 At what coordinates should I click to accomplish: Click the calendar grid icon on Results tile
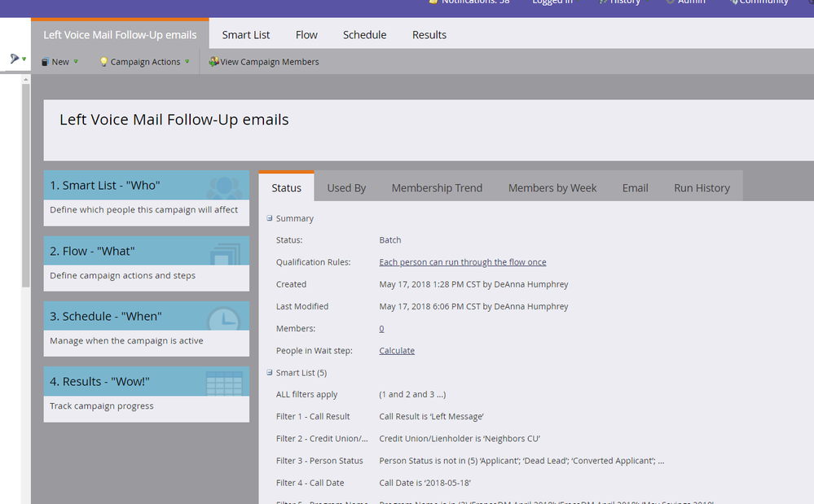tap(224, 382)
